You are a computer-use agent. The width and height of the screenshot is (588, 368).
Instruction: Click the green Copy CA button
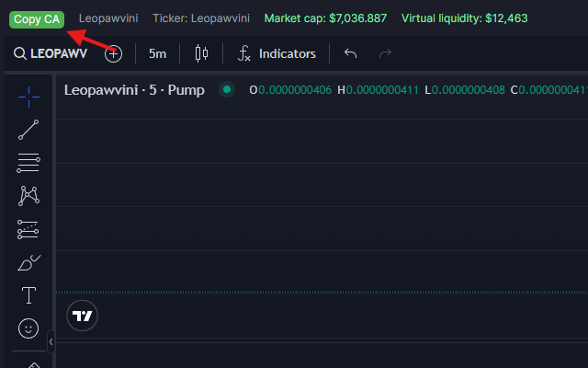[x=37, y=19]
